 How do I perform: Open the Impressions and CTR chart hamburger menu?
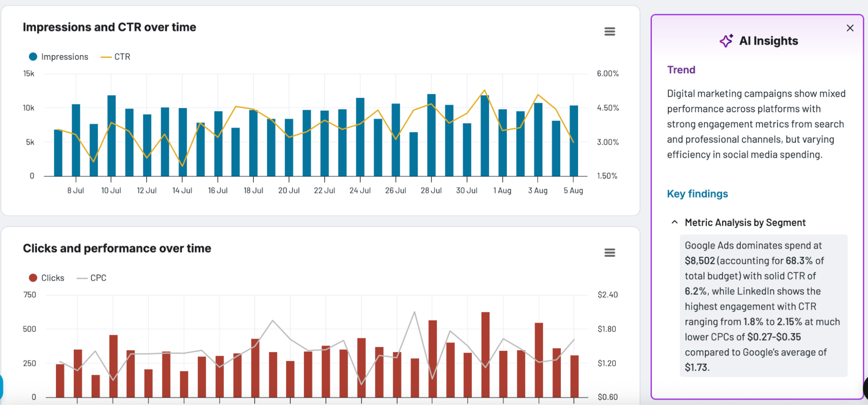click(x=609, y=32)
